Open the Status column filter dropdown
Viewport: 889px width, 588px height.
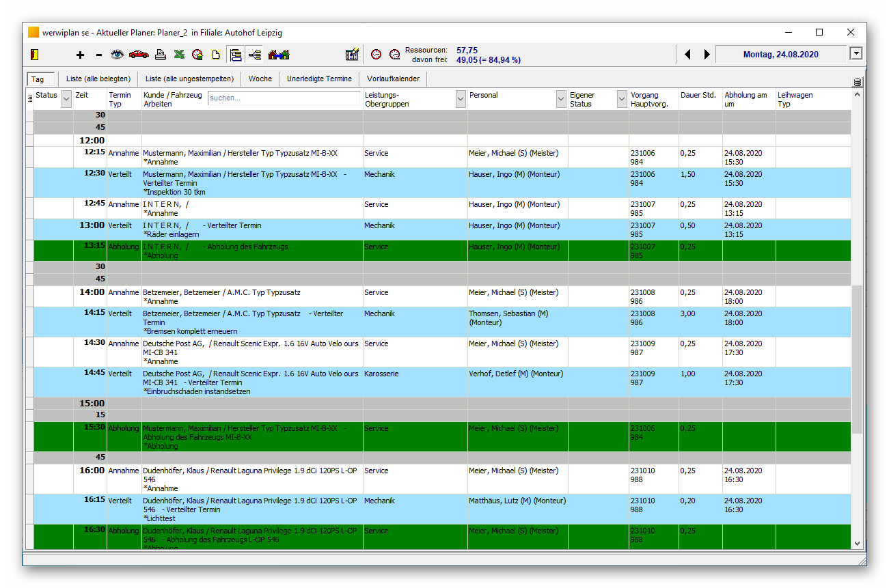tap(66, 100)
